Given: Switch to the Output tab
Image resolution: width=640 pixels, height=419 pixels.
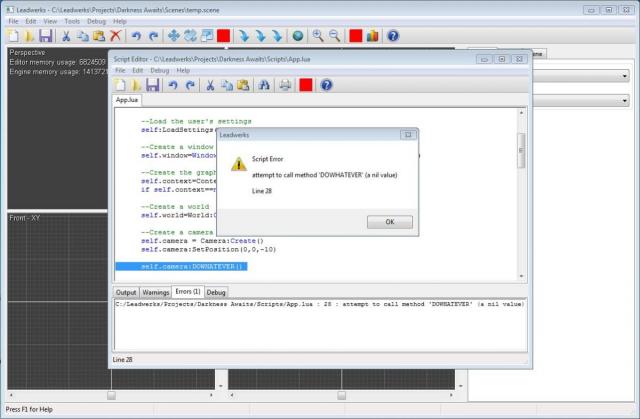Looking at the screenshot, I should [127, 291].
